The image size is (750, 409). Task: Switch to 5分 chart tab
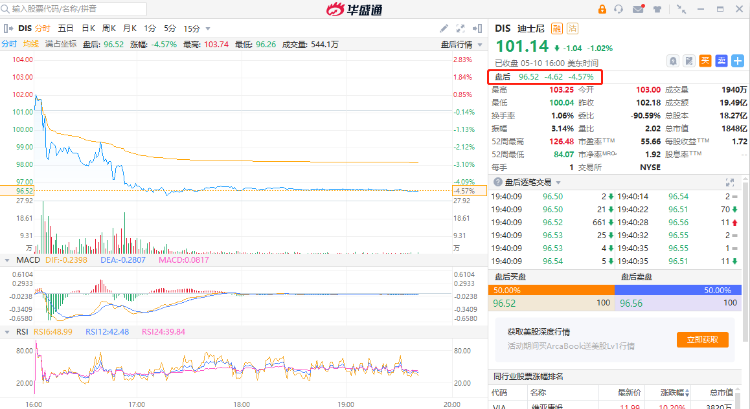point(170,28)
